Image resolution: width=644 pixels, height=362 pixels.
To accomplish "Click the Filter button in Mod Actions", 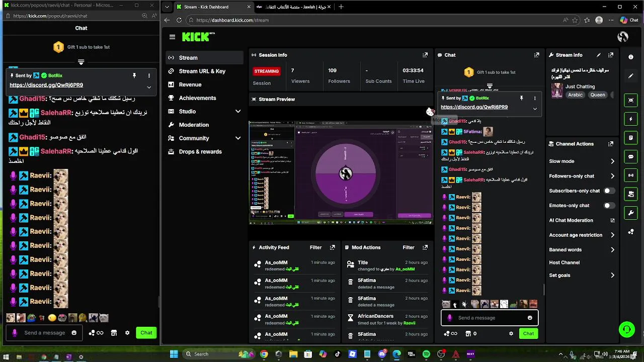I will coord(409,247).
